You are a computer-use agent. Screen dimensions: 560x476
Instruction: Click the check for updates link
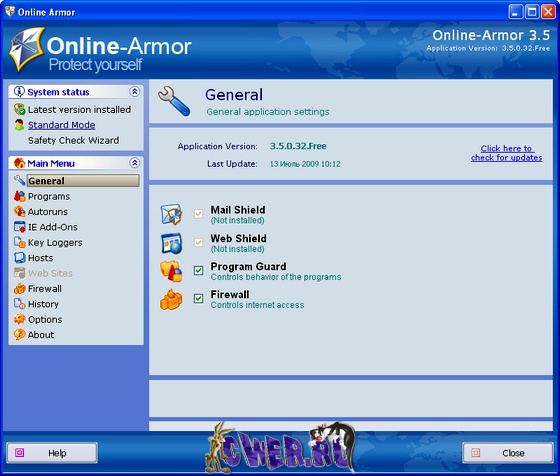(506, 153)
